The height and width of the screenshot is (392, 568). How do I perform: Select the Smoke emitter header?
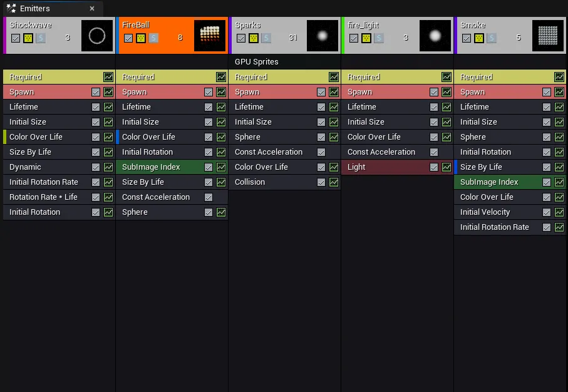(x=510, y=36)
